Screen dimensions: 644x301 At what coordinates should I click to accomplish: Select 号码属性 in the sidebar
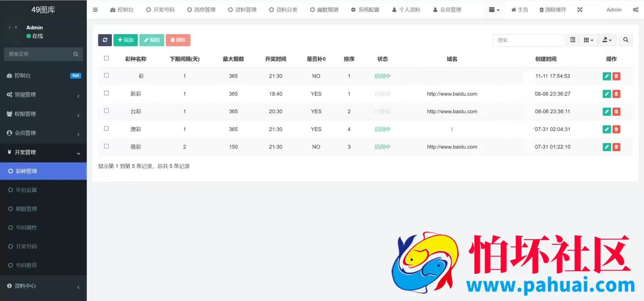click(x=43, y=227)
